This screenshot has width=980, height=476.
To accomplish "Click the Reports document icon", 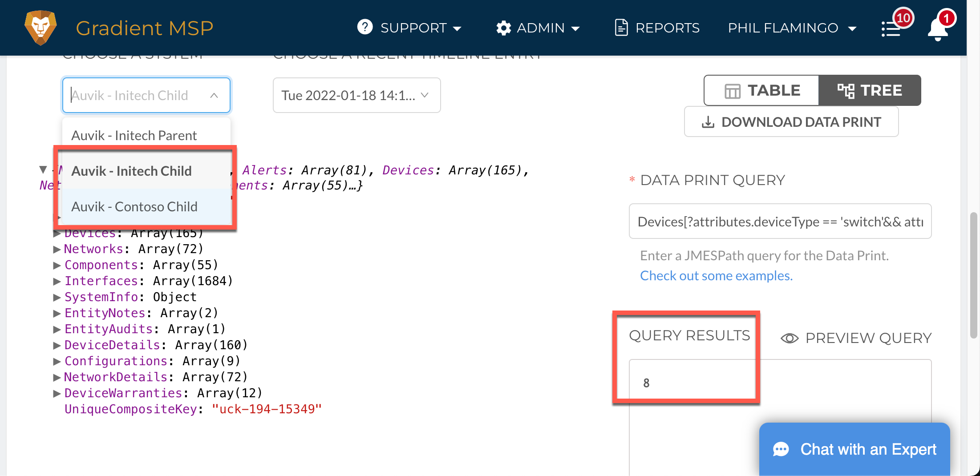I will (621, 28).
